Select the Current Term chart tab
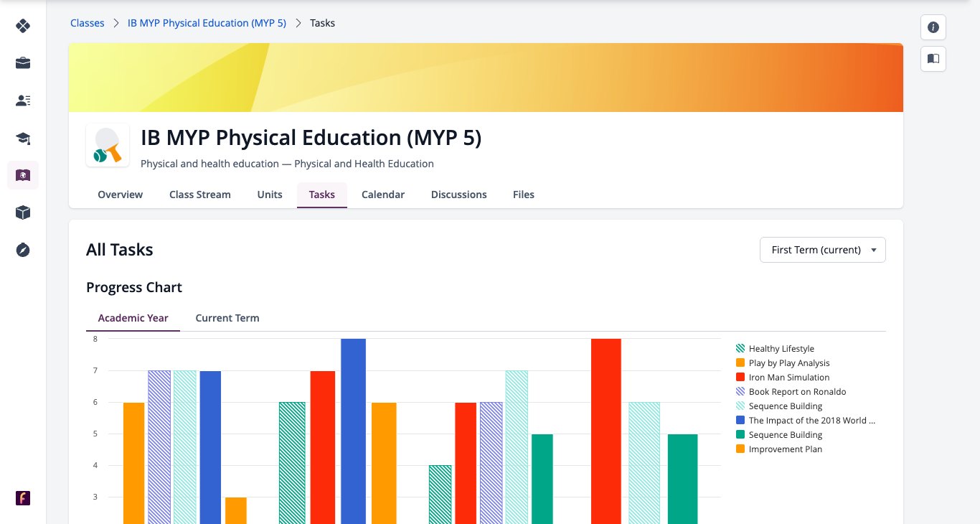980x524 pixels. [x=227, y=318]
